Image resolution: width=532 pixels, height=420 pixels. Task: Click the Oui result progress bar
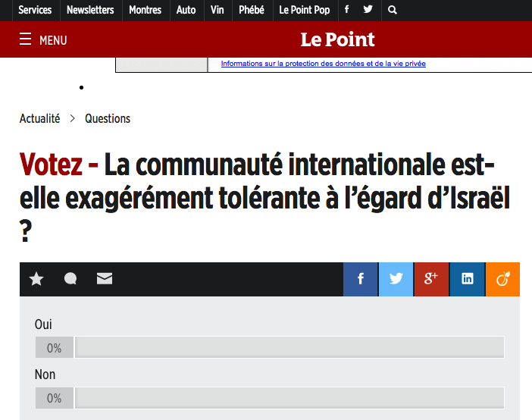pyautogui.click(x=289, y=347)
